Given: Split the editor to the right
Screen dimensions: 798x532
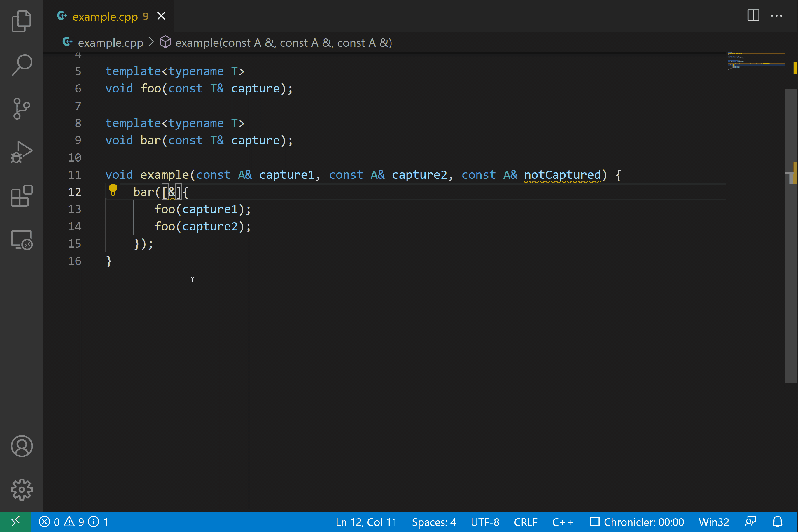Looking at the screenshot, I should point(753,16).
